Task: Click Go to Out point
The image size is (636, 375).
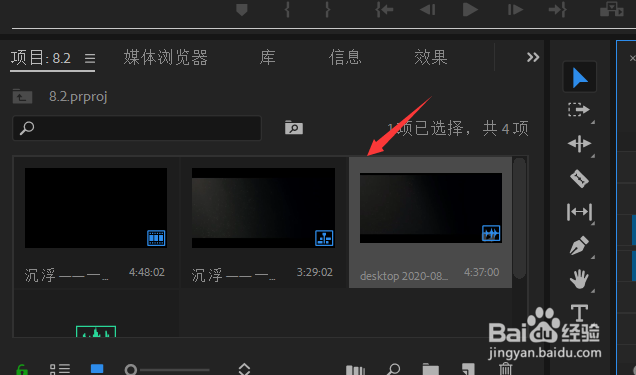Action: pos(558,10)
